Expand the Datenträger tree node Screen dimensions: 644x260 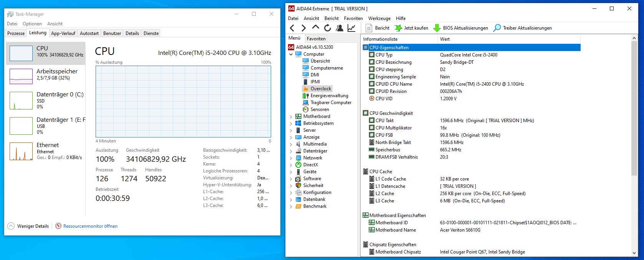(x=291, y=151)
